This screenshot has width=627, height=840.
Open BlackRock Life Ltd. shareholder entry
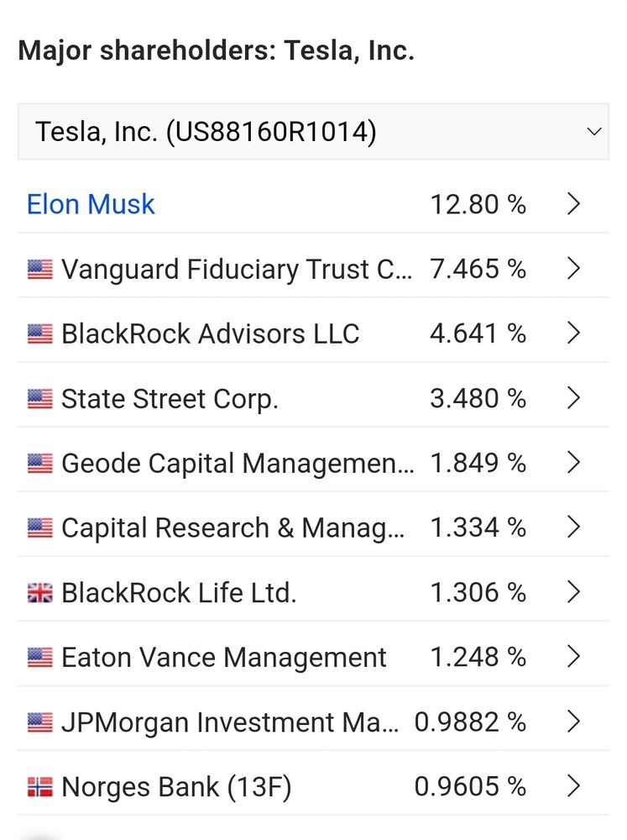click(179, 592)
